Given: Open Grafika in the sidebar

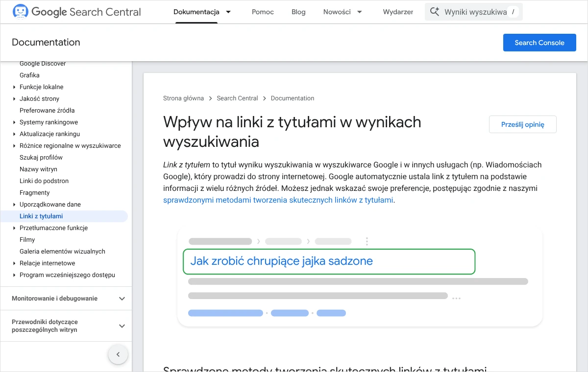Looking at the screenshot, I should [x=29, y=75].
